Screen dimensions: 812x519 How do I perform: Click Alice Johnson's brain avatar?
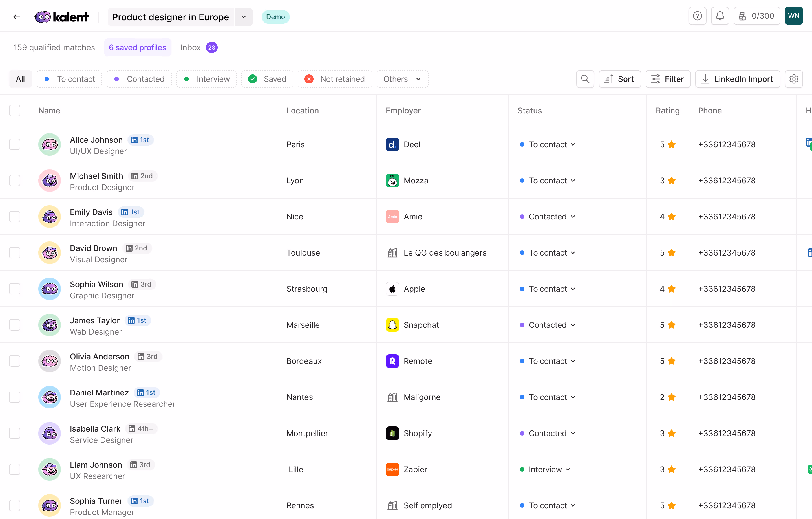tap(50, 144)
